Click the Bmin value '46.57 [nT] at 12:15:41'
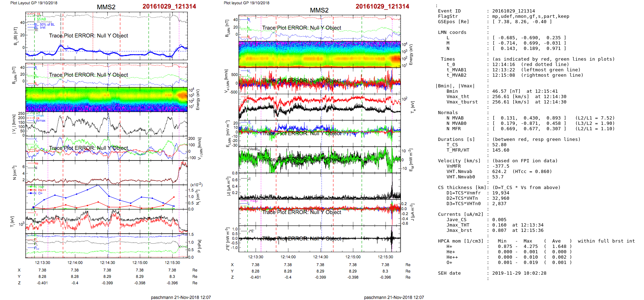 coord(525,91)
